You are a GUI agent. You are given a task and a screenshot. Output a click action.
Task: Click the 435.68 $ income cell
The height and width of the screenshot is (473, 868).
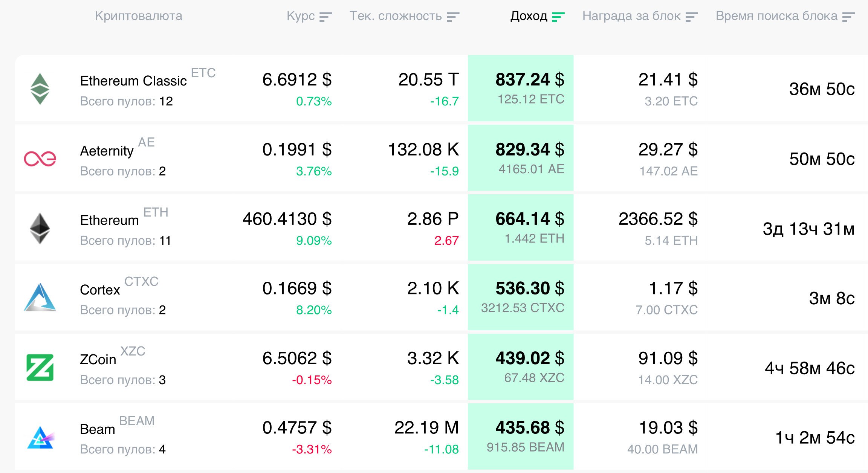coord(521,436)
